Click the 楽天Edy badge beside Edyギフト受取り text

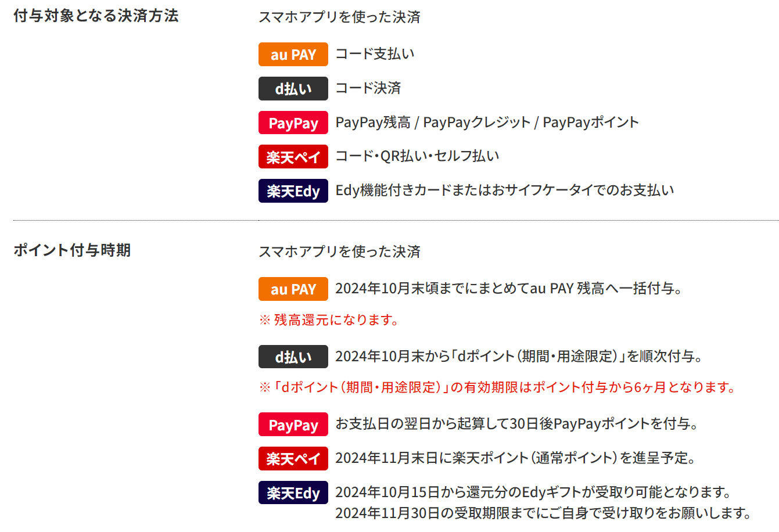(x=293, y=493)
